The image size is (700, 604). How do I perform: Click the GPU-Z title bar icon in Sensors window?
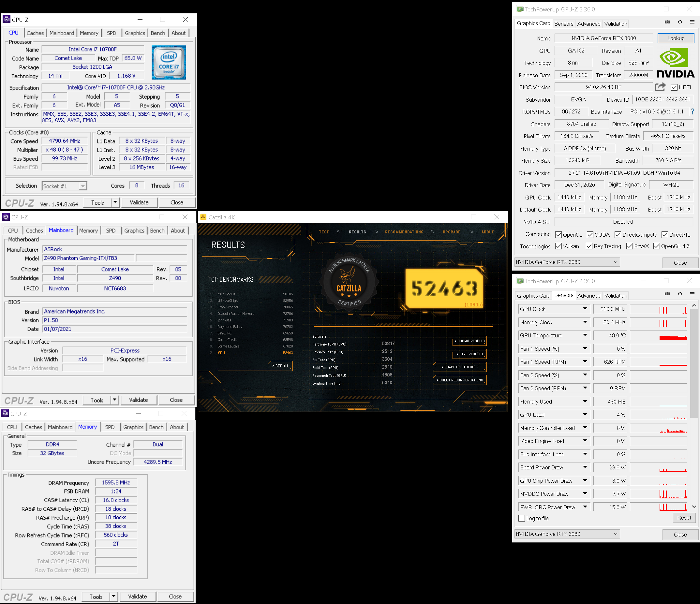click(x=520, y=281)
